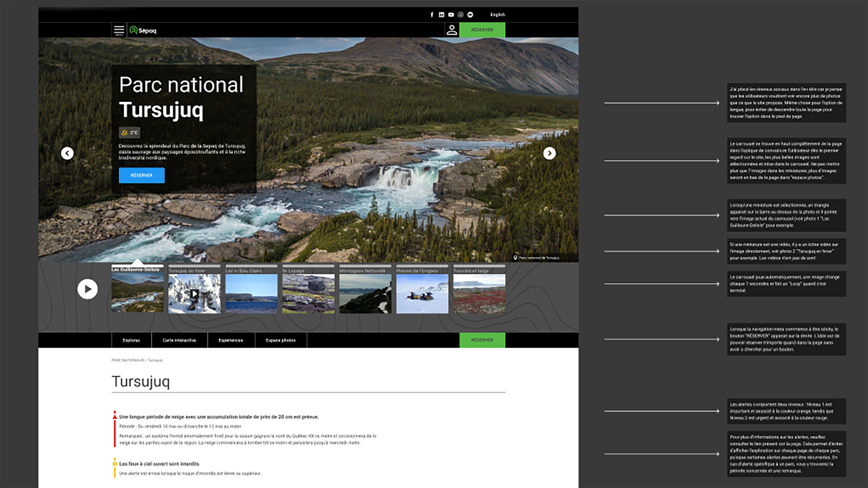Screen dimensions: 868x488
Task: Open the Facebook social icon
Action: pos(432,15)
